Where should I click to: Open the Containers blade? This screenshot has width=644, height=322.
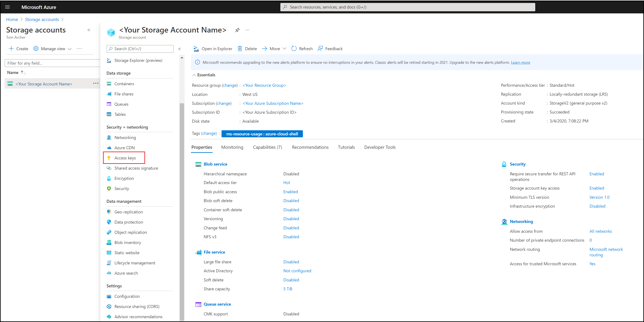point(124,84)
